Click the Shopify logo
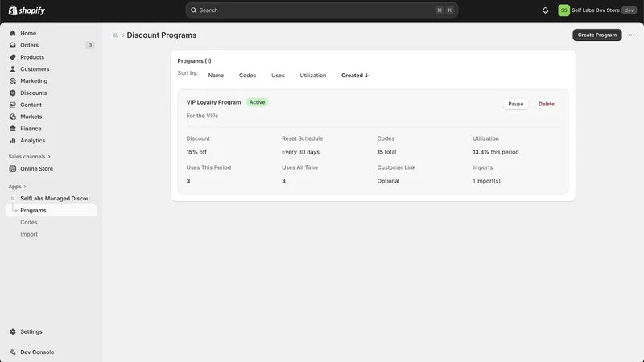Viewport: 644px width, 362px height. pos(27,10)
